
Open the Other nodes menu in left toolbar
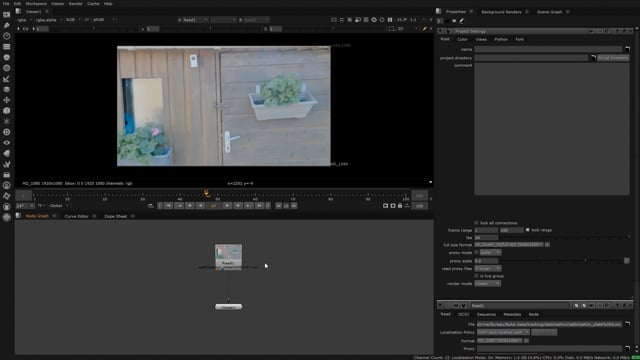(7, 175)
